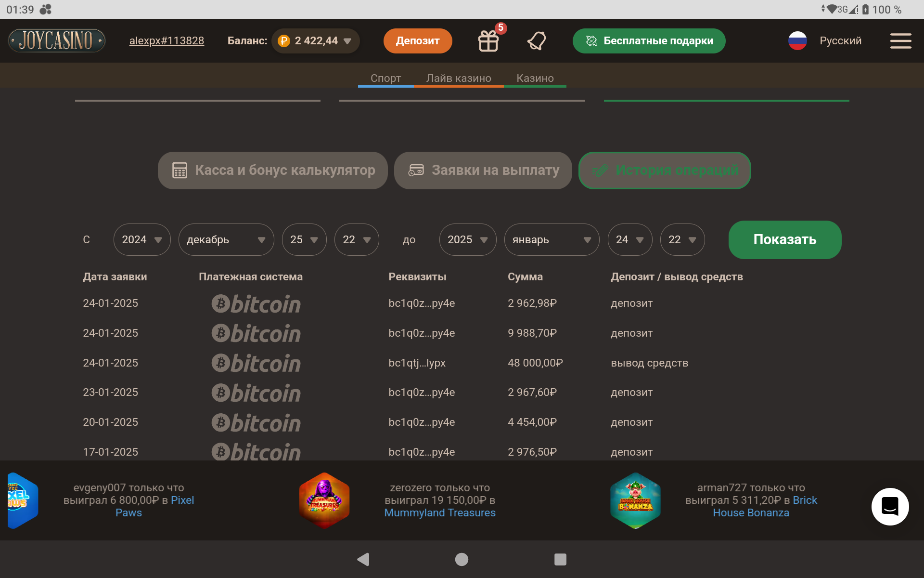This screenshot has height=578, width=924.
Task: Tap the Android home circle button
Action: pos(462,559)
